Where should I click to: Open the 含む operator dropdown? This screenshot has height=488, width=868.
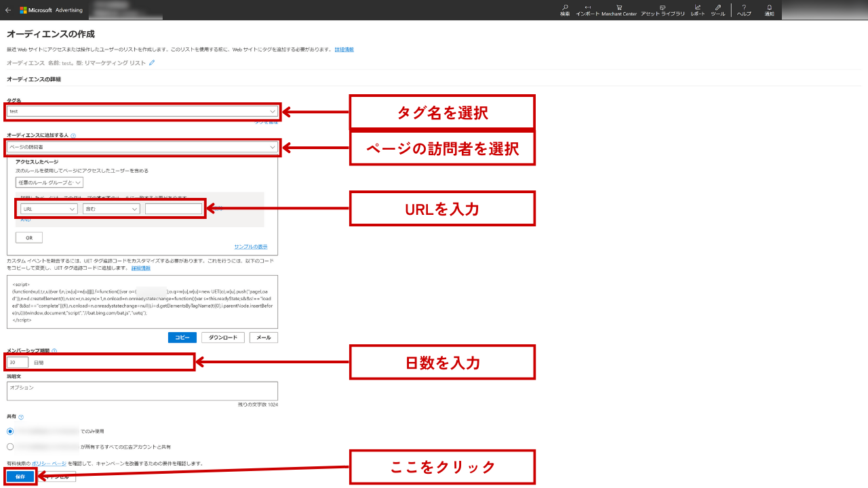click(111, 209)
